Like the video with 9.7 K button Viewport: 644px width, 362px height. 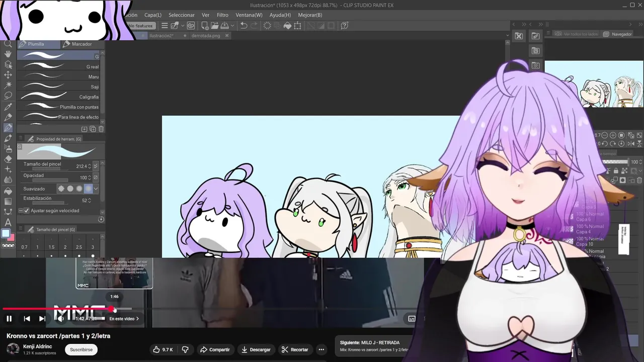tap(163, 349)
